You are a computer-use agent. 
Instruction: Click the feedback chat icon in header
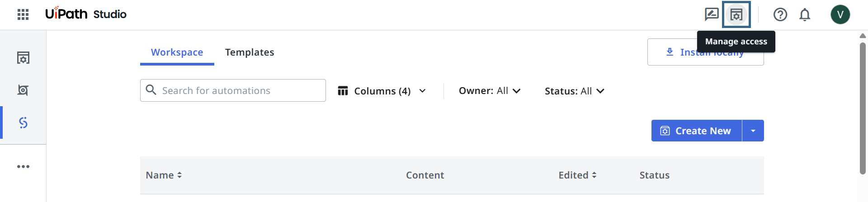point(712,14)
